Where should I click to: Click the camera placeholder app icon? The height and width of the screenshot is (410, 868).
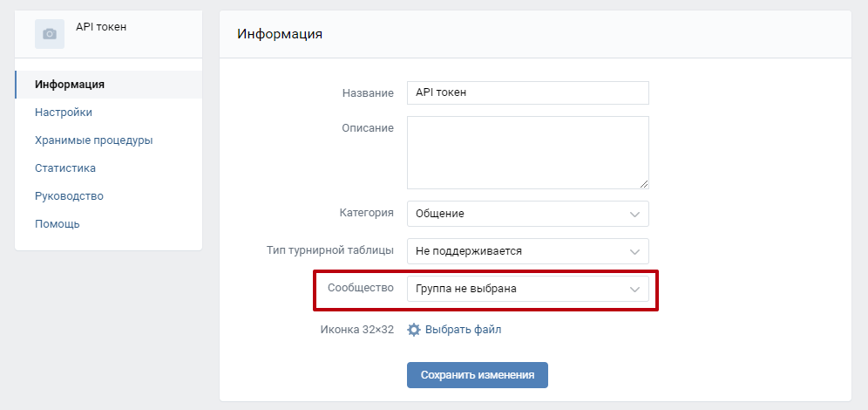click(x=50, y=34)
